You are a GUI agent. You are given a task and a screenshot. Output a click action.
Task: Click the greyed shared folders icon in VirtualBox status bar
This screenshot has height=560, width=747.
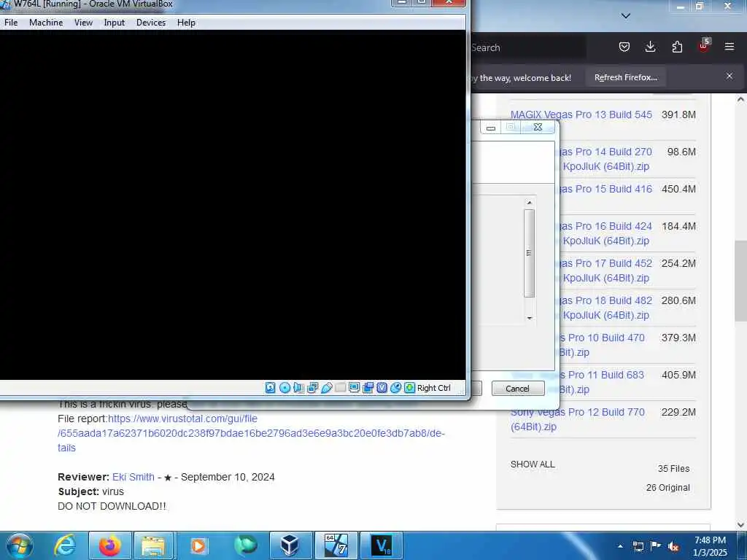point(340,388)
